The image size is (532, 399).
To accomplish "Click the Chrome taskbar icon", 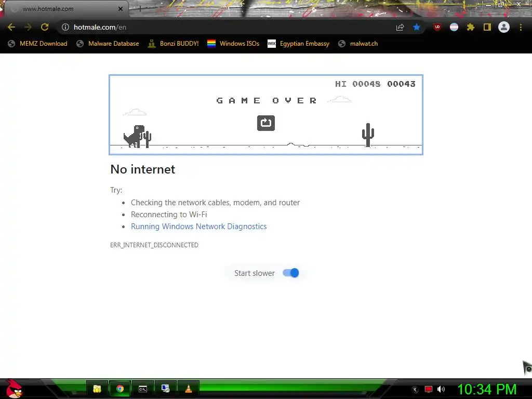I will pos(120,389).
